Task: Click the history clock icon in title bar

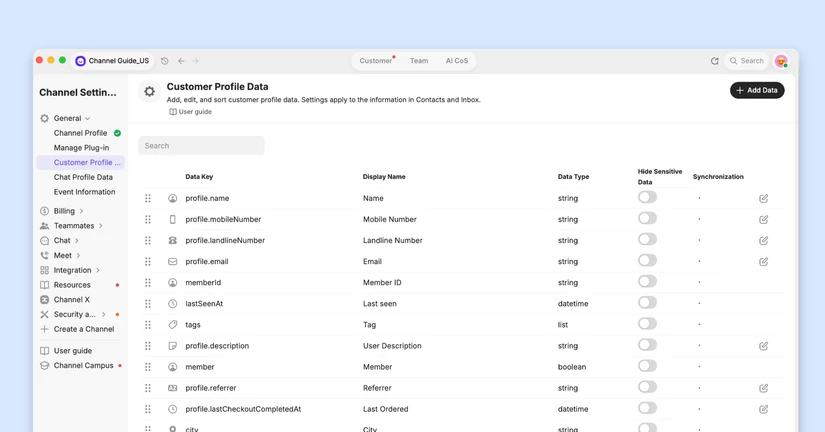Action: click(165, 61)
